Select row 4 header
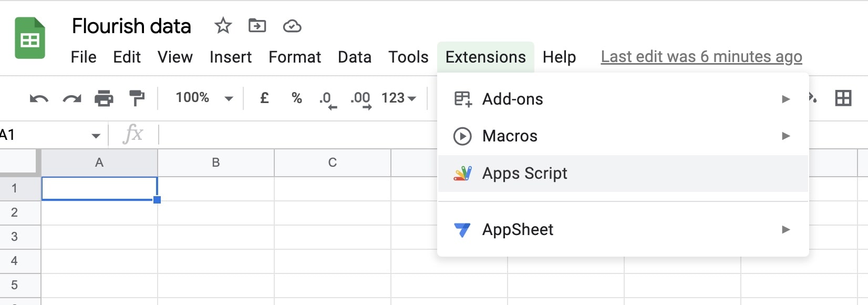Image resolution: width=868 pixels, height=305 pixels. tap(20, 261)
